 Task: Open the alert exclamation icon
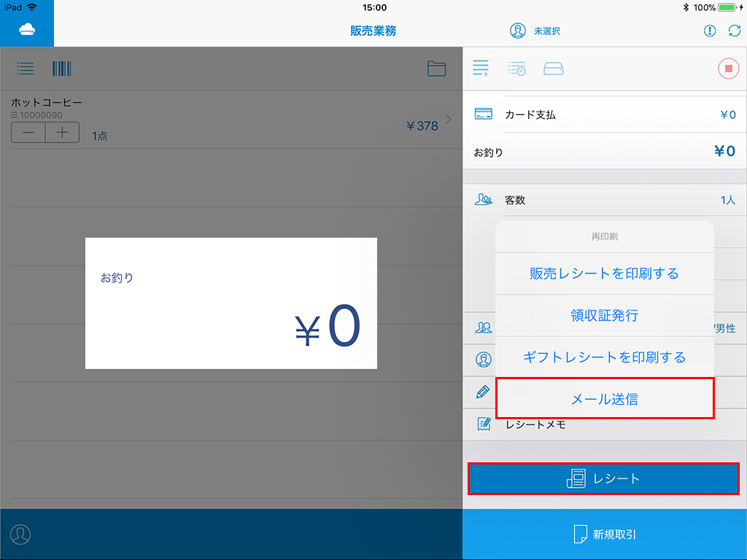[710, 31]
